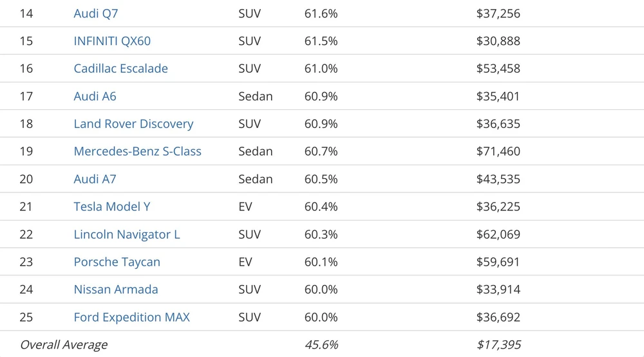The width and height of the screenshot is (644, 357).
Task: Open the Cadillac Escalade model page
Action: [120, 69]
